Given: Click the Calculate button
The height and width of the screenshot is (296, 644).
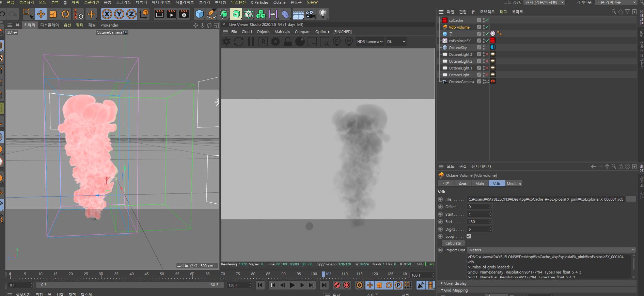Looking at the screenshot, I should (453, 243).
